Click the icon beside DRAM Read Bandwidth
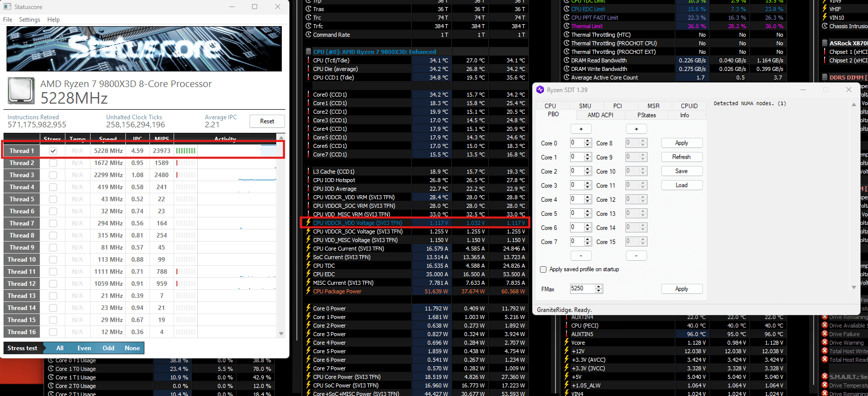The height and width of the screenshot is (396, 868). 567,60
